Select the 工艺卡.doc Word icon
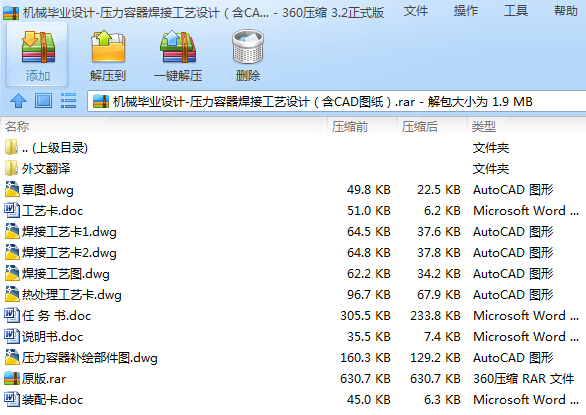586x415 pixels. click(x=12, y=210)
